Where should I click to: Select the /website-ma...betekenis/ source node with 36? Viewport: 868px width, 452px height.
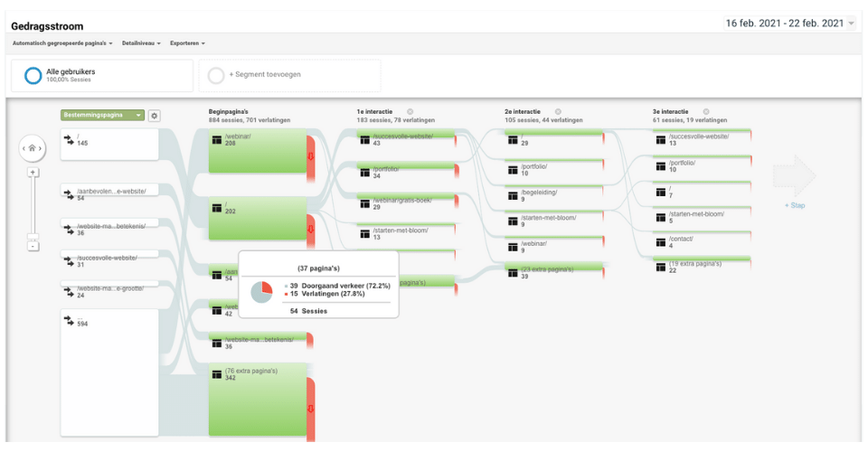(109, 223)
